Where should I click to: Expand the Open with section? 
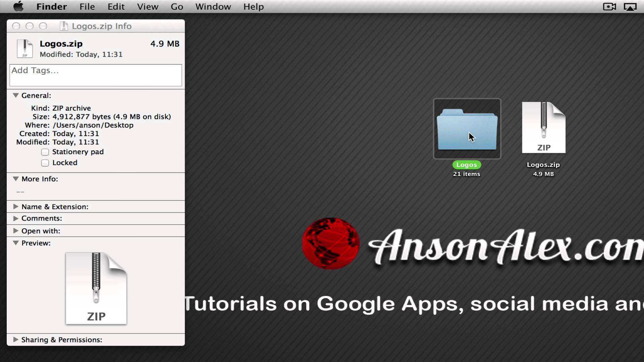point(16,231)
